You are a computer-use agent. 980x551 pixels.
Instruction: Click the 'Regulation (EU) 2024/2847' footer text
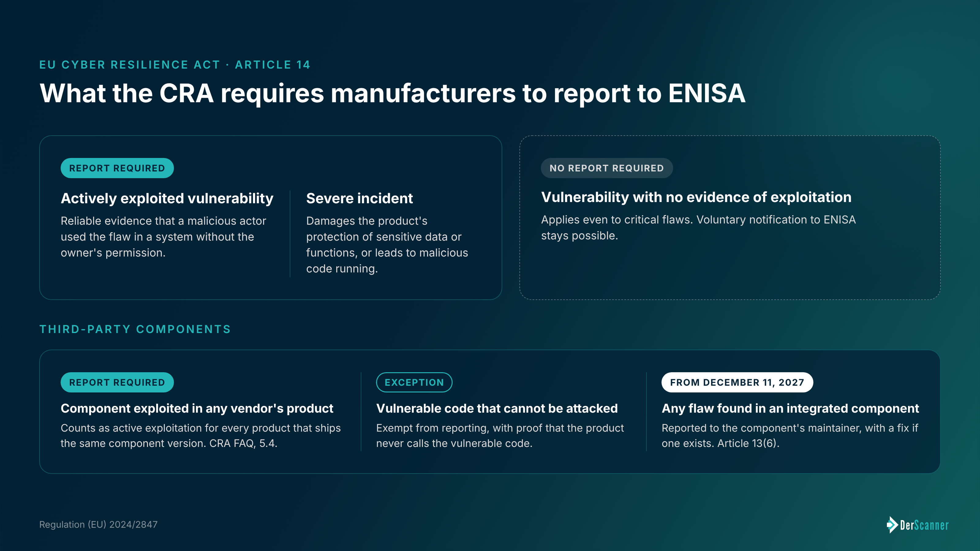click(x=99, y=524)
